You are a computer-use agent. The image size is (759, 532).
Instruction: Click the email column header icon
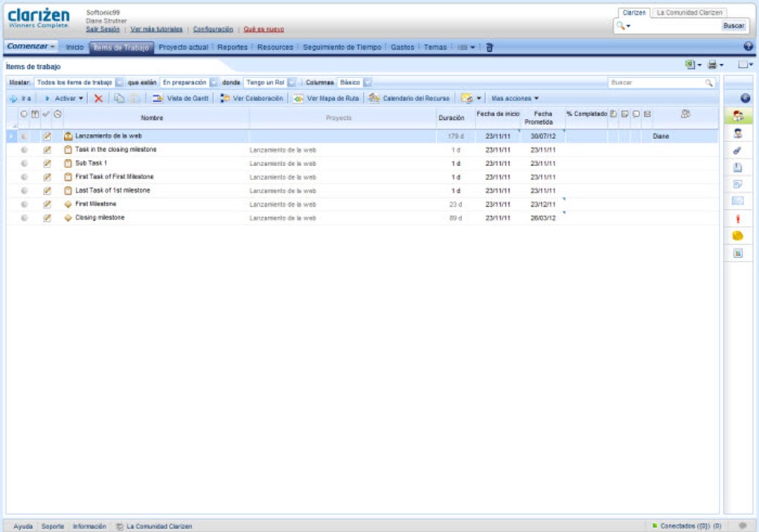coord(647,115)
